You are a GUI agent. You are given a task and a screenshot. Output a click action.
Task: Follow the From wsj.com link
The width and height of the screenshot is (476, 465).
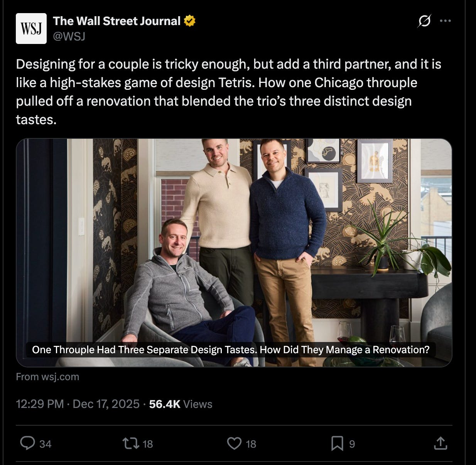click(47, 377)
